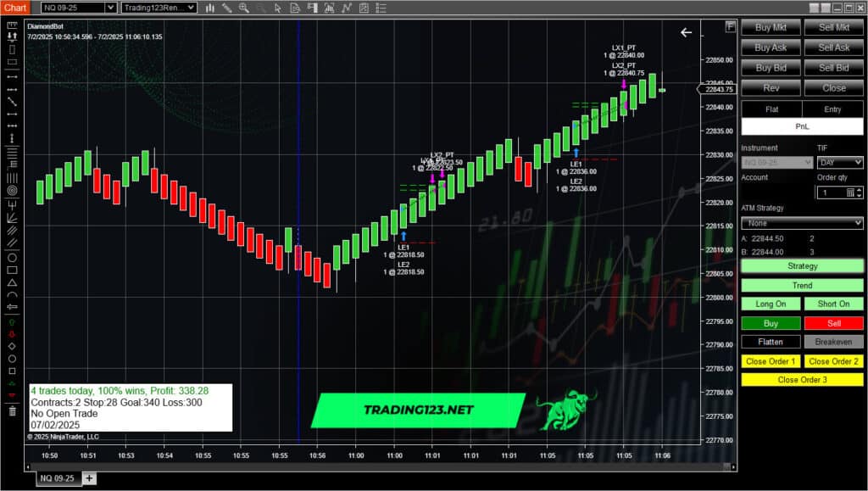Image resolution: width=868 pixels, height=491 pixels.
Task: Select the large rectangle drawing tool
Action: [12, 271]
